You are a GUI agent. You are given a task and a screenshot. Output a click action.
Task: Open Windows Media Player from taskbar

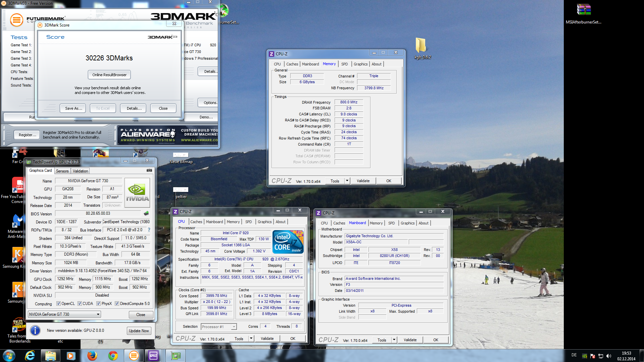tap(71, 356)
